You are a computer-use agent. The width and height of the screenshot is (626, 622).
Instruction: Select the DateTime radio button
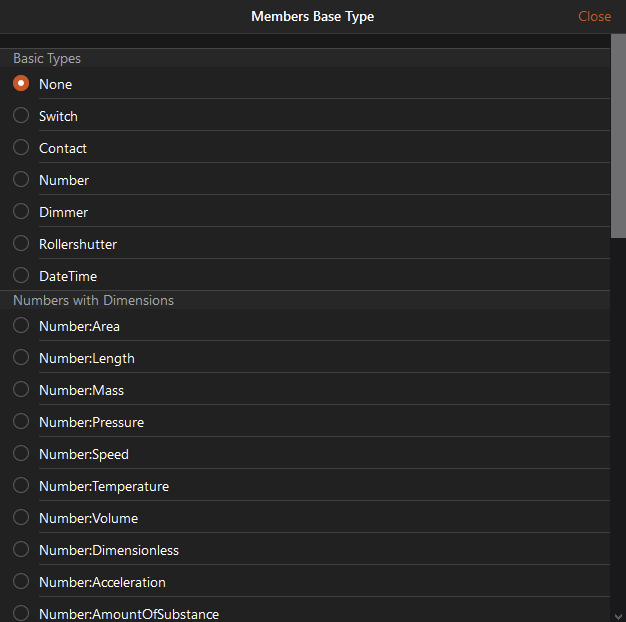(21, 276)
